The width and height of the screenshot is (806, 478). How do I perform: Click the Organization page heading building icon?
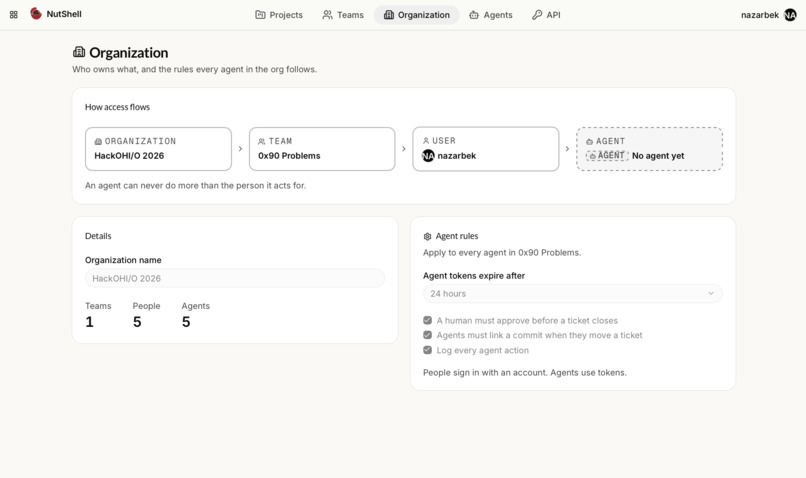[79, 52]
